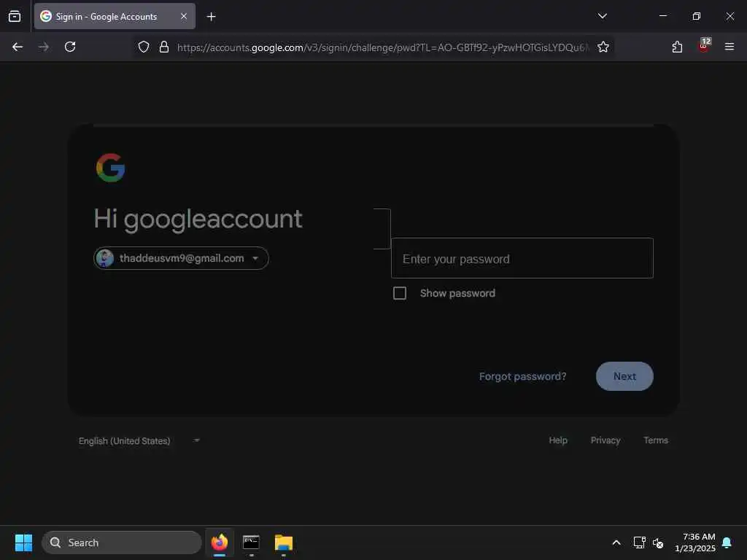Open the notifications bell icon
The width and height of the screenshot is (747, 560).
click(x=727, y=542)
